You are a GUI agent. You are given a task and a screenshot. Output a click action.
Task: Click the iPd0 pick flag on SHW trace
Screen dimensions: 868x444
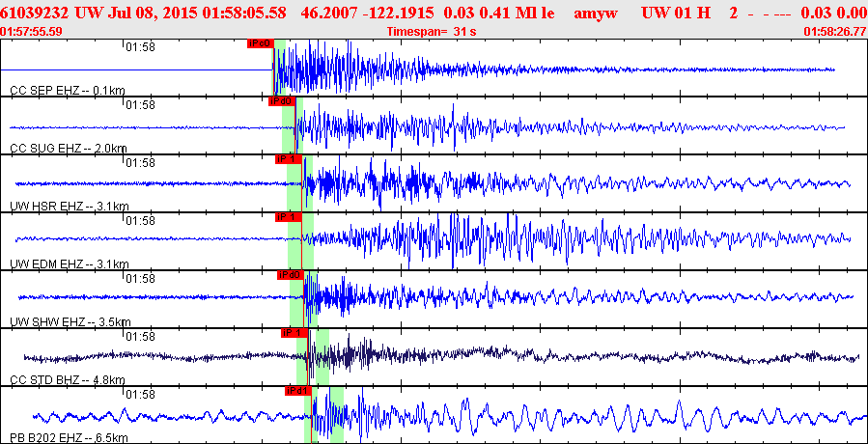[290, 275]
